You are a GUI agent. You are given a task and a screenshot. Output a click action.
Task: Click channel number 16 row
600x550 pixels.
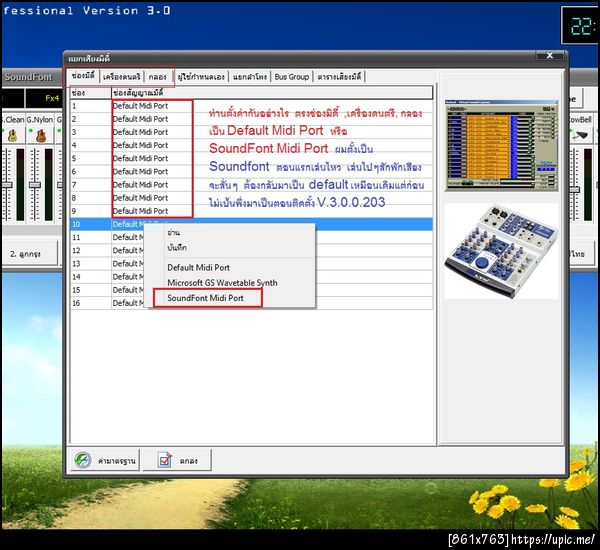pos(76,303)
